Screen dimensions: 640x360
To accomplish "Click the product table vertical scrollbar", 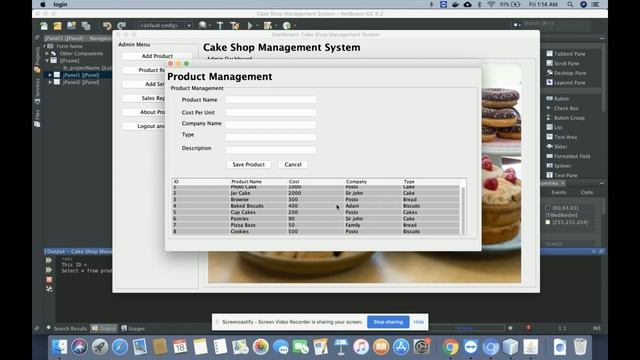I will 463,210.
